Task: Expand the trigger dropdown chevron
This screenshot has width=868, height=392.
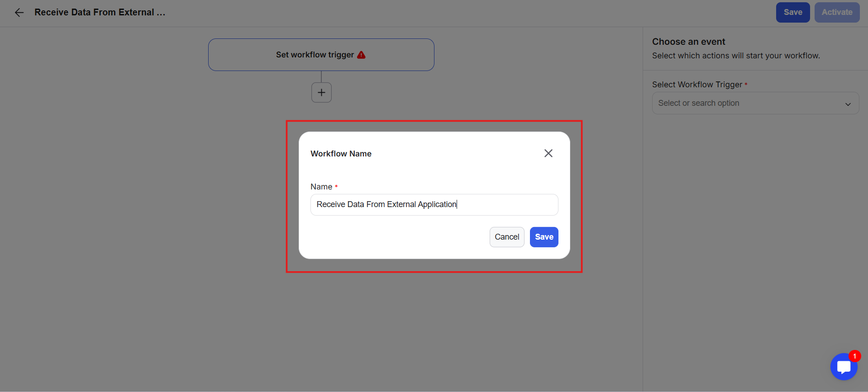Action: point(848,104)
